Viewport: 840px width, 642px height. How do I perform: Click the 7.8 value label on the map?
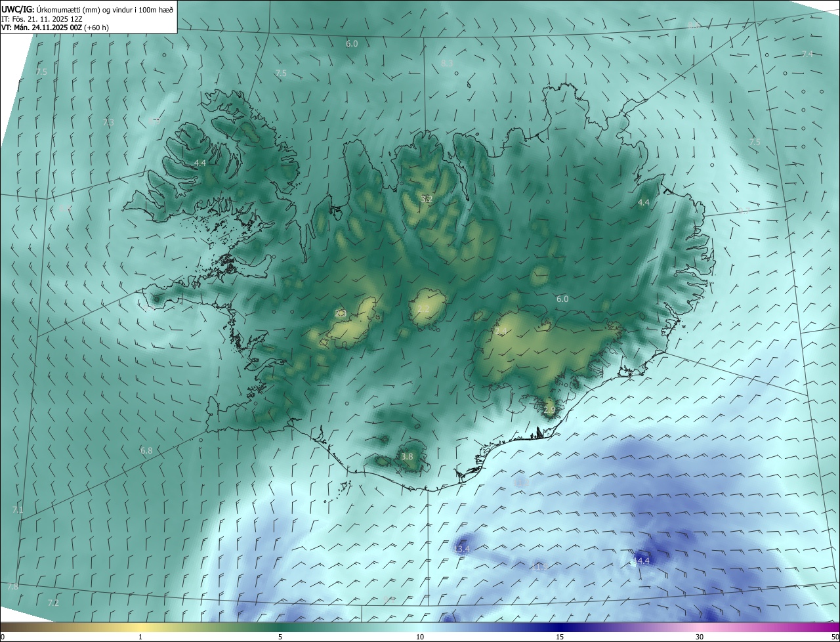[x=12, y=586]
